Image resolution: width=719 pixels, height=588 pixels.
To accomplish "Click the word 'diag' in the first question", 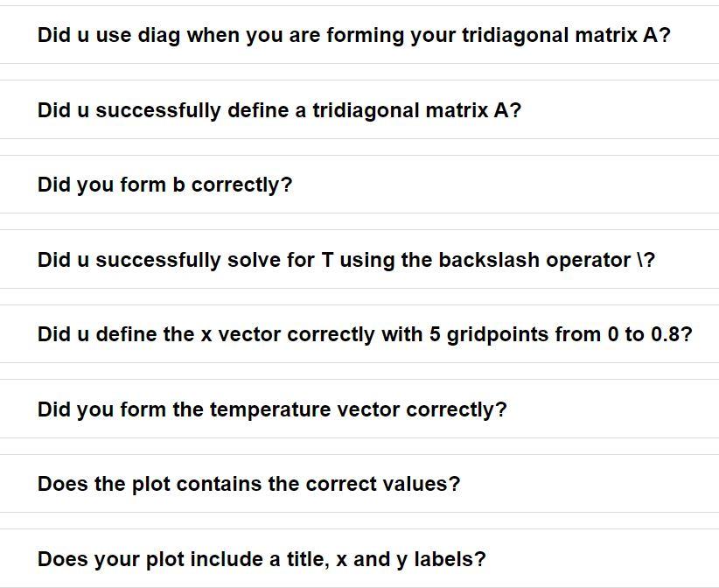I will [158, 36].
